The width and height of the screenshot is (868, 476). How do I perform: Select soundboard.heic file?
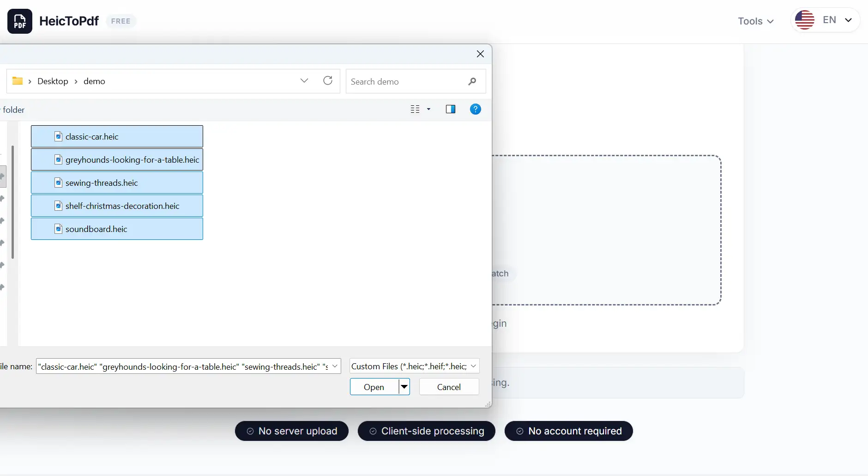(x=117, y=229)
